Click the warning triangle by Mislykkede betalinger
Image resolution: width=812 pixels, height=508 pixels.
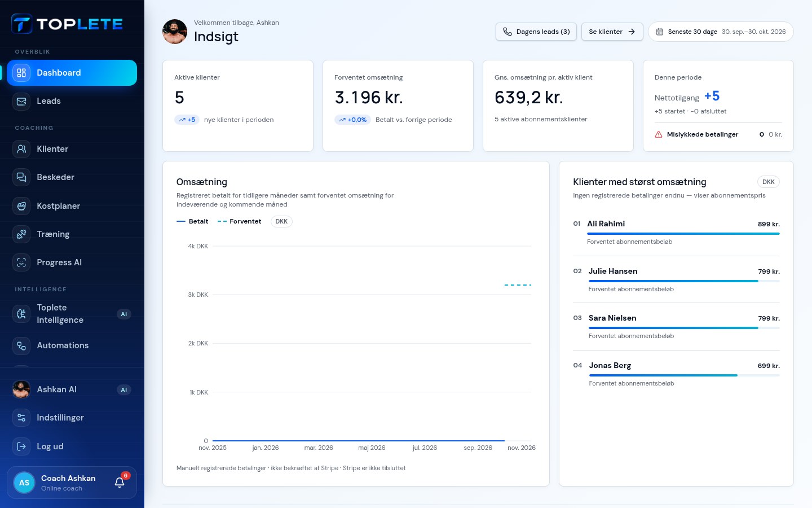[659, 134]
